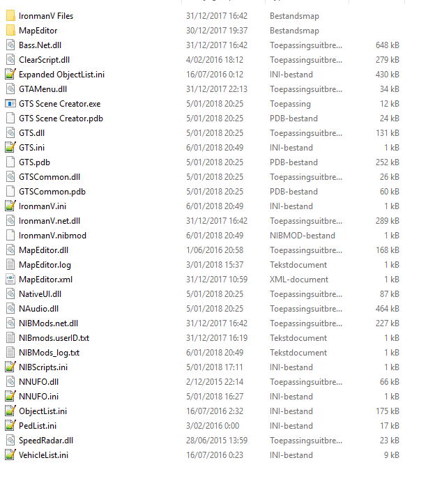Screen dimensions: 428x504
Task: Click the SpeedRadar.dll file icon
Action: tap(10, 441)
